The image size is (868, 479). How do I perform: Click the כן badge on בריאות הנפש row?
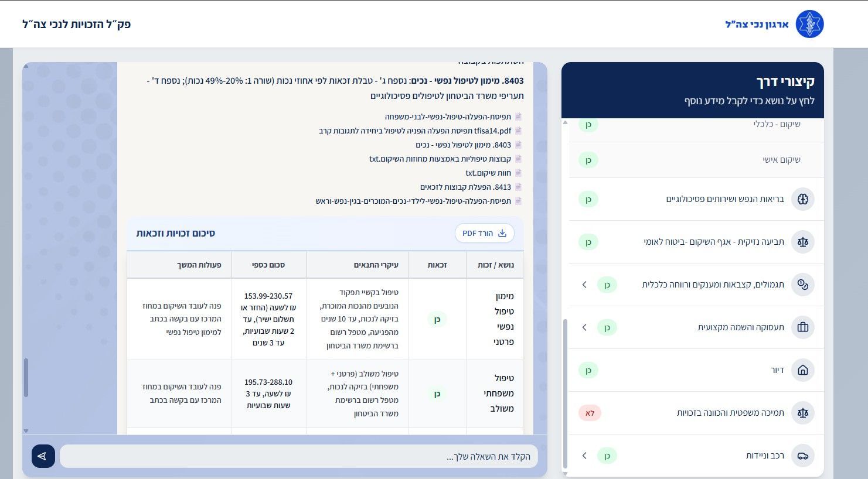(x=588, y=199)
